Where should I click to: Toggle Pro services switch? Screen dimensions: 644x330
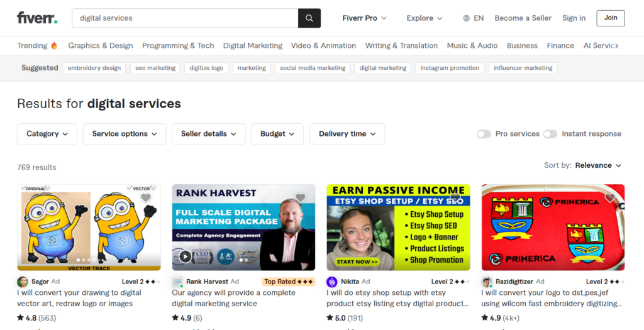[x=484, y=135]
